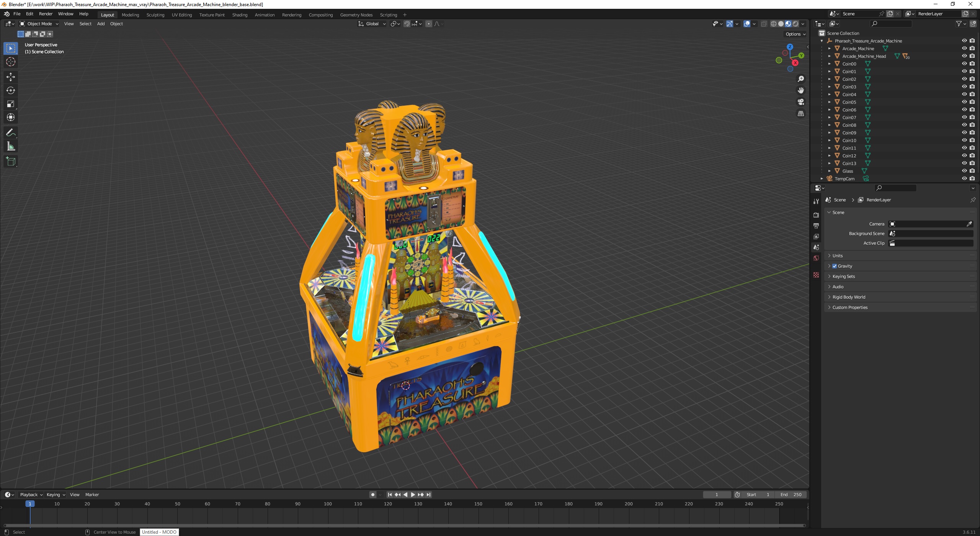Screen dimensions: 980x536
Task: Activate the Transform tool
Action: [x=10, y=117]
